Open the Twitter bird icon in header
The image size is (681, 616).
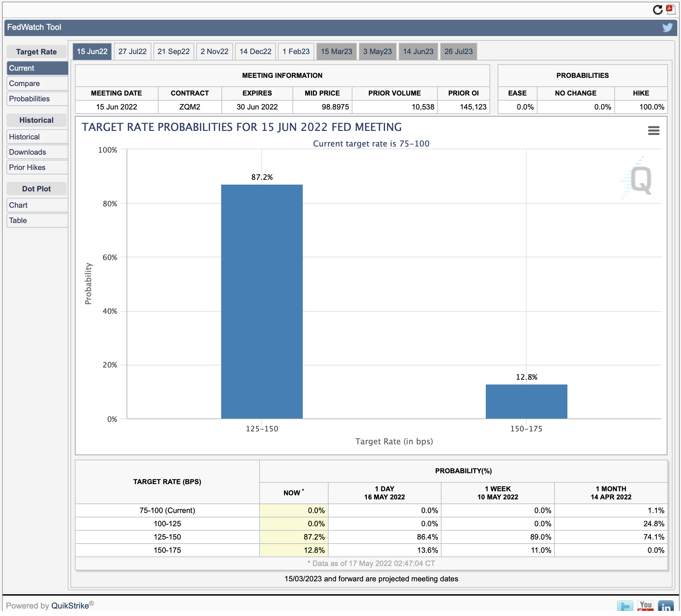click(667, 27)
